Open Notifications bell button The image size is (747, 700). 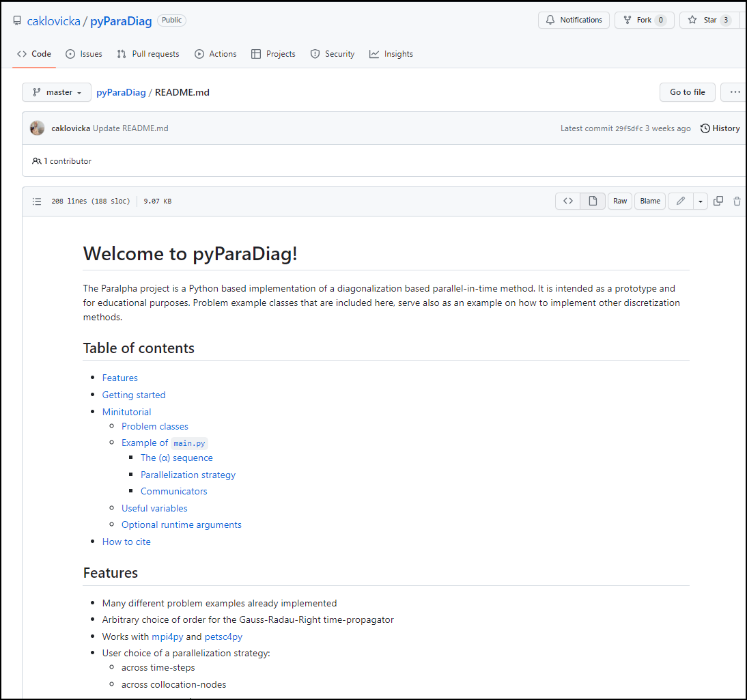(574, 20)
